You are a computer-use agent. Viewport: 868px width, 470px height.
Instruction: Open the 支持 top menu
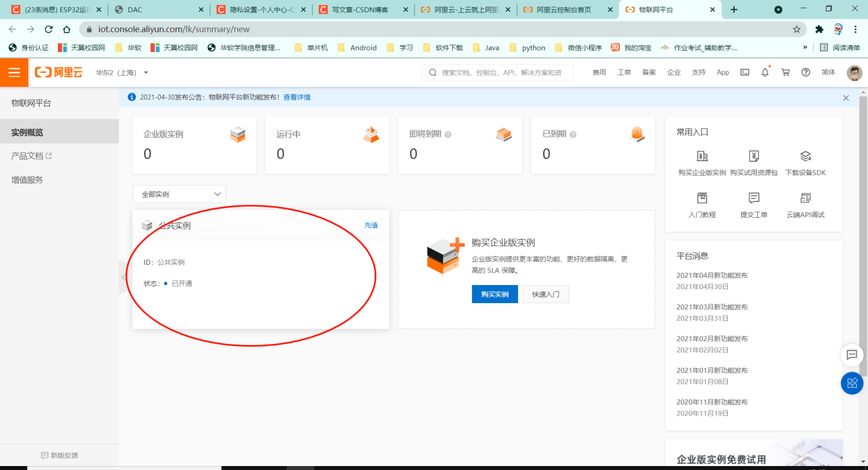(698, 72)
